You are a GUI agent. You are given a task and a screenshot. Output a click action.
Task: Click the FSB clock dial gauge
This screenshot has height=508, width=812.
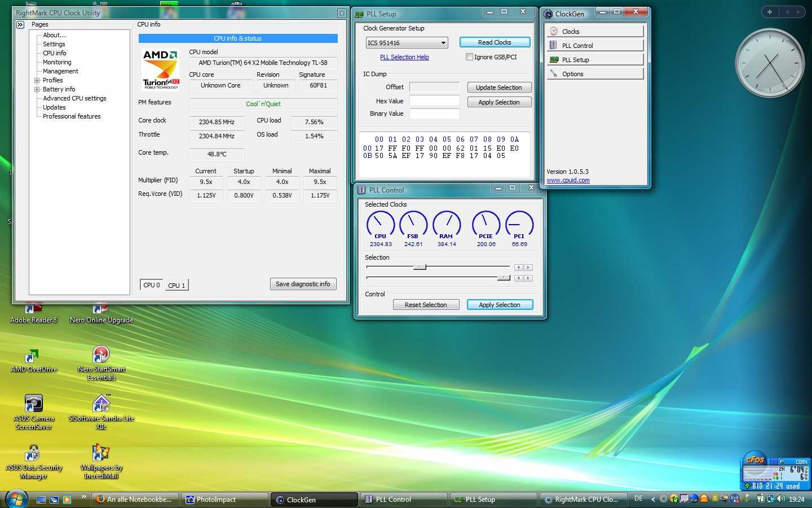click(413, 224)
